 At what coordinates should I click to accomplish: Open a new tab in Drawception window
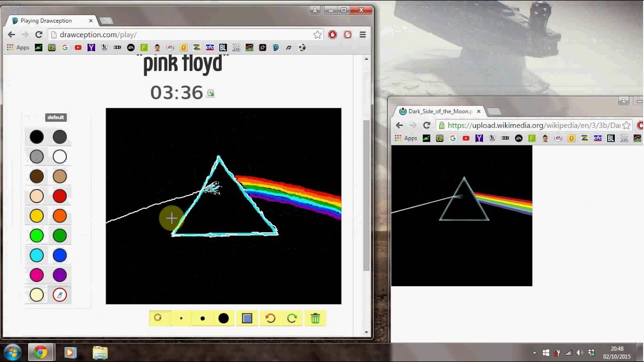106,21
